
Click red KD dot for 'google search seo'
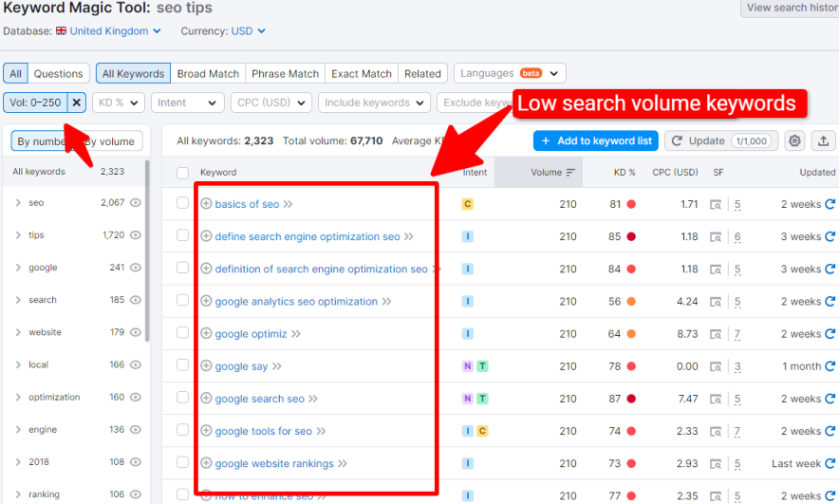coord(631,399)
